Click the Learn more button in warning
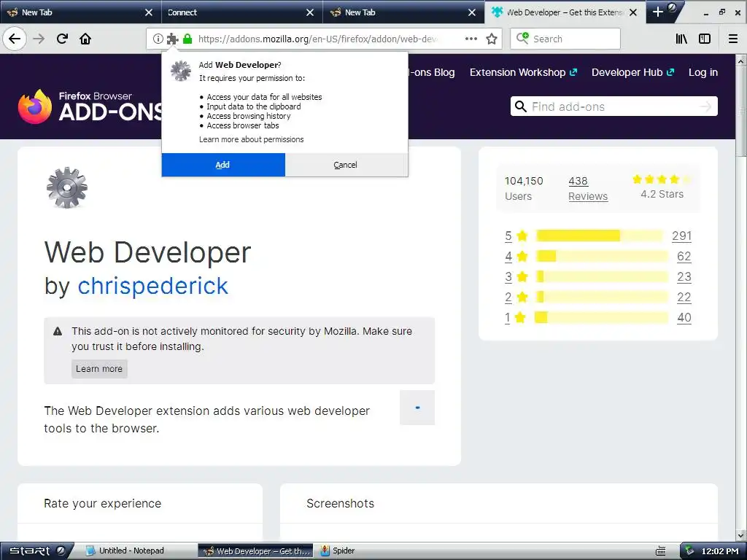Viewport: 747px width, 560px height. pos(99,368)
